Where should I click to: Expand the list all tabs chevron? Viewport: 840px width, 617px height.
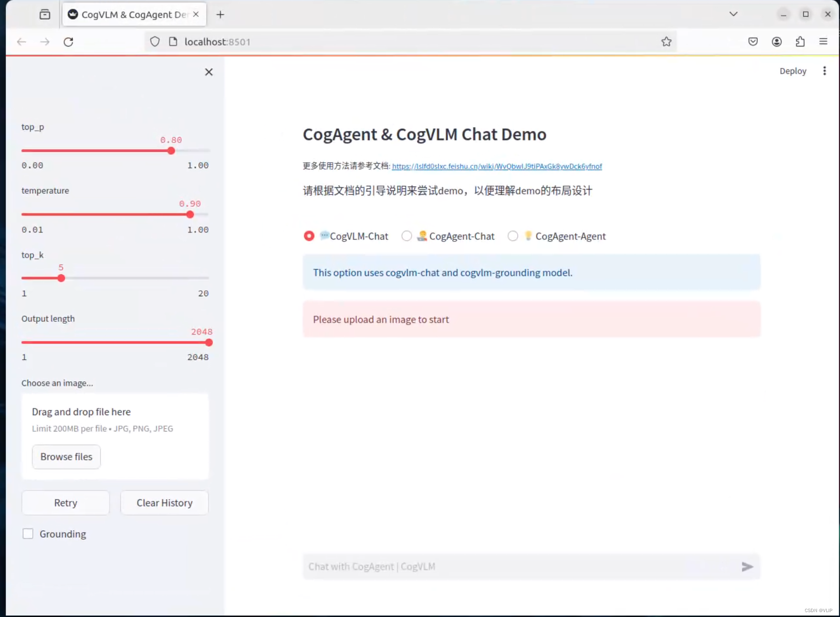[733, 14]
